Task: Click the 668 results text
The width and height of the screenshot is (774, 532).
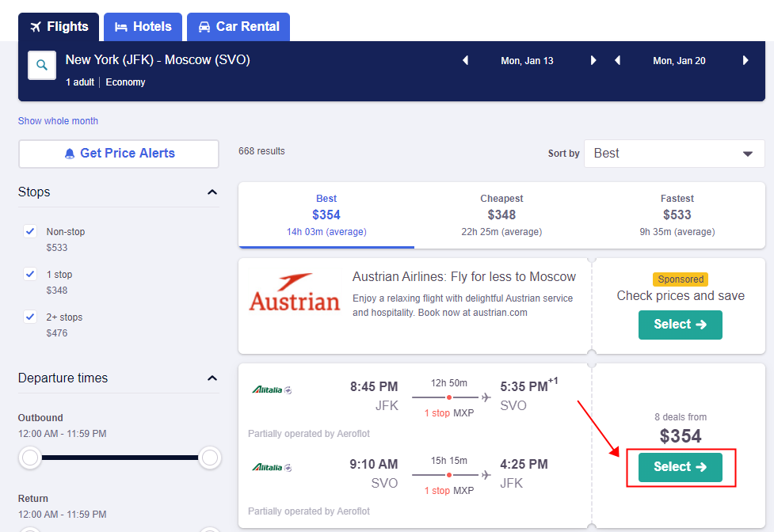Action: click(261, 151)
